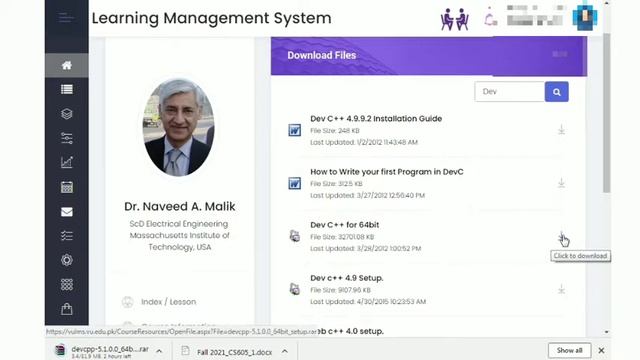Click the devcpp-5.1.0.0_64b rar download item
640x360 pixels.
[x=110, y=351]
